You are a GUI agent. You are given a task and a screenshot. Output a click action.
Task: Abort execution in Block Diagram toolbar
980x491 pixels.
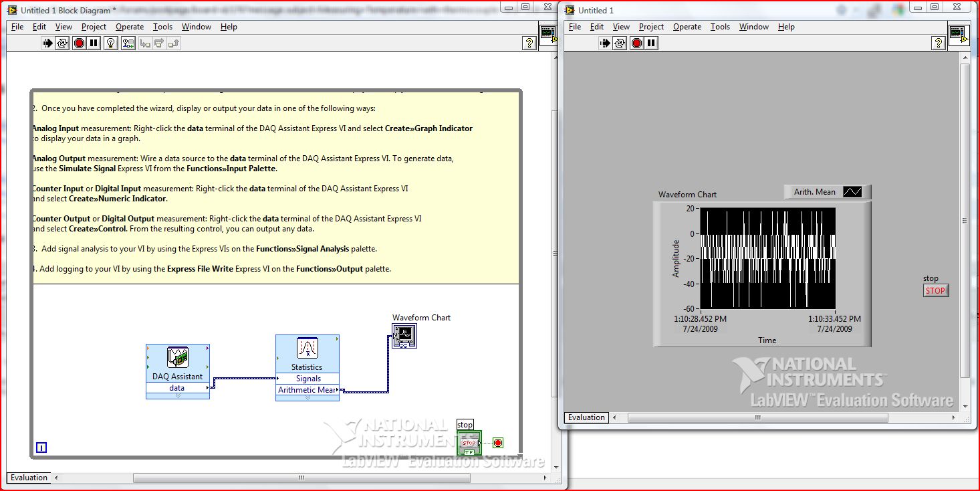[80, 43]
